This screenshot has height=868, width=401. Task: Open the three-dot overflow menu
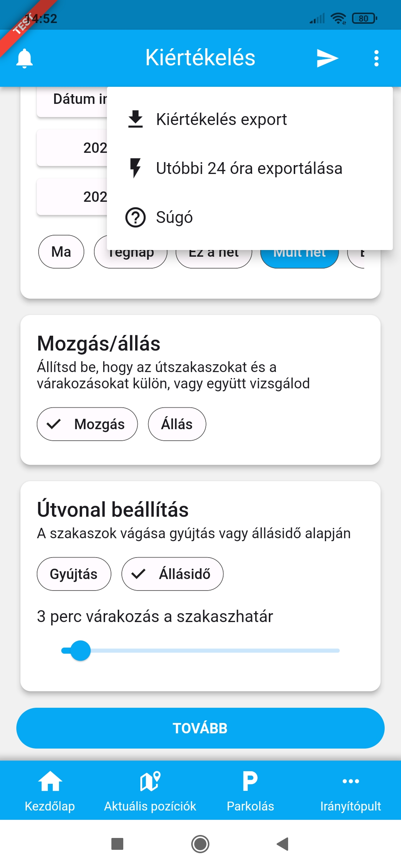[376, 58]
